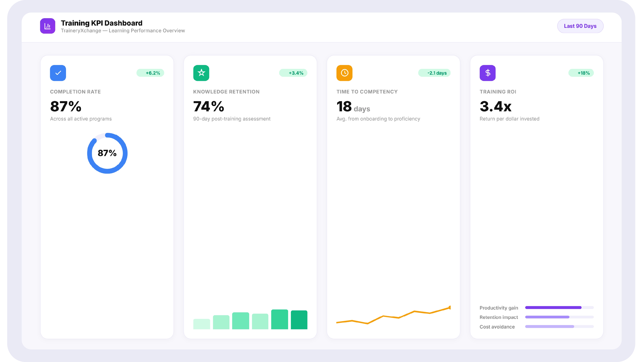Click the 87% donut progress ring
Screen dimensions: 644x362
[107, 153]
